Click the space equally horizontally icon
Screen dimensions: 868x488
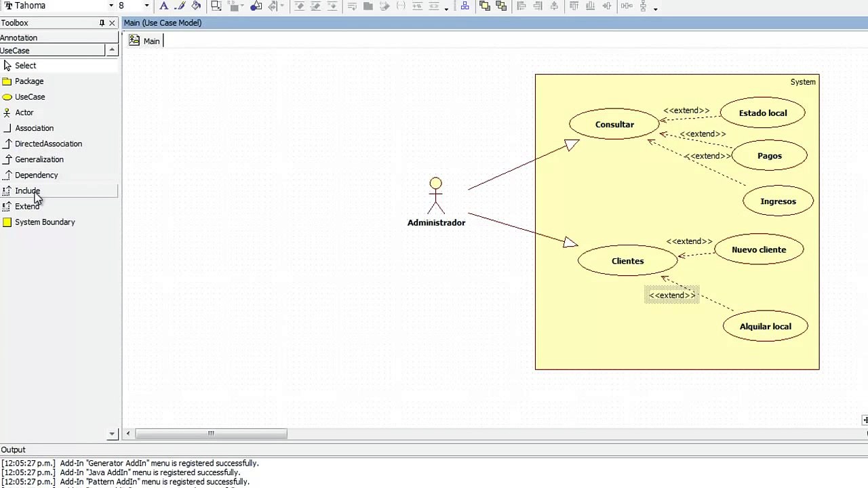point(627,6)
